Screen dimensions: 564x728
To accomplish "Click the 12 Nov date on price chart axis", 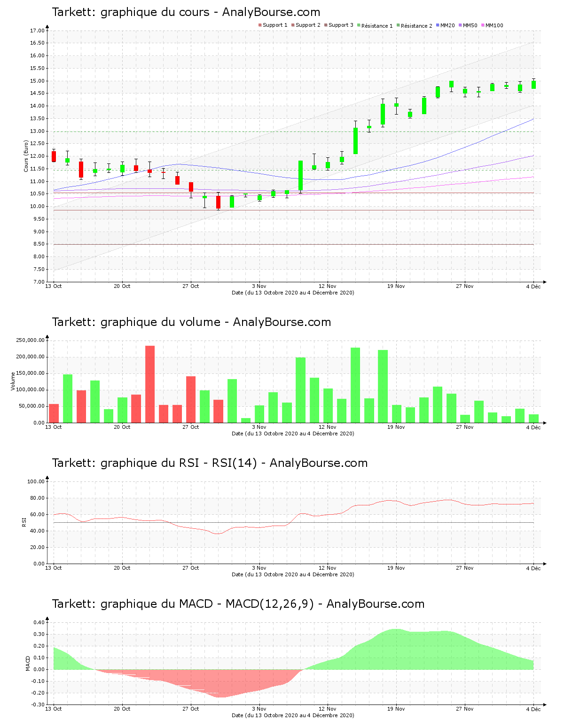I will coord(328,286).
